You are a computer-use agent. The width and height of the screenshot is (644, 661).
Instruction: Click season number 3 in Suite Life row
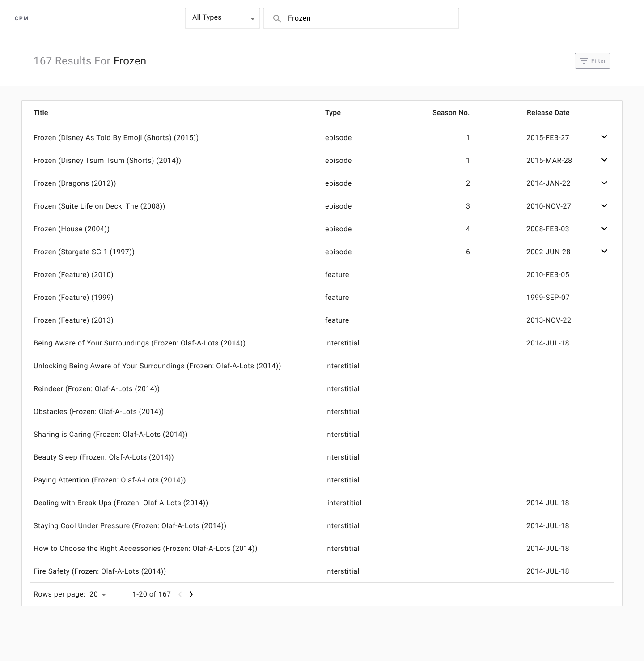468,206
